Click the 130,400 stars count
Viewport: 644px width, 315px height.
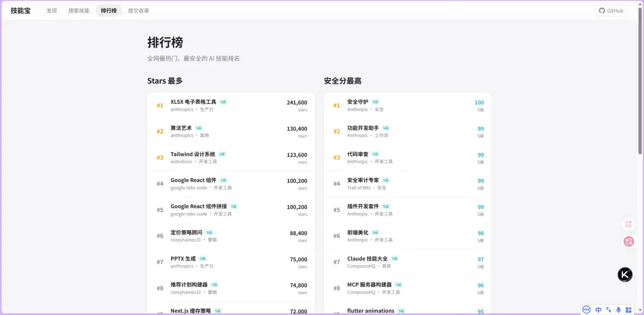coord(297,128)
